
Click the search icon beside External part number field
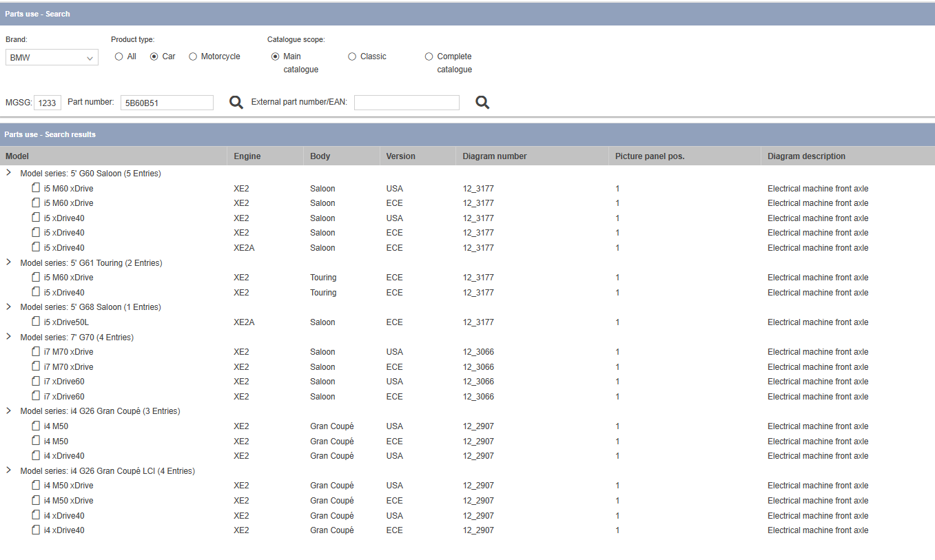coord(482,103)
